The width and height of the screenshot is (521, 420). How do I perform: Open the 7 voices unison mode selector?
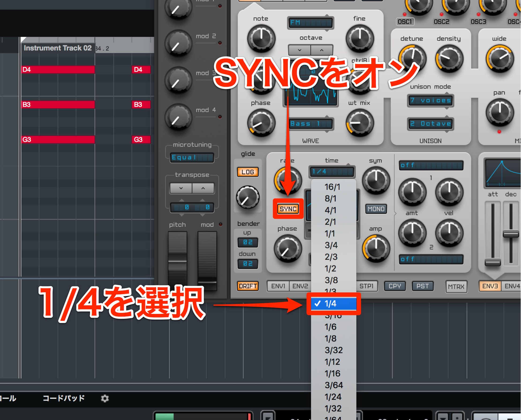[x=431, y=100]
